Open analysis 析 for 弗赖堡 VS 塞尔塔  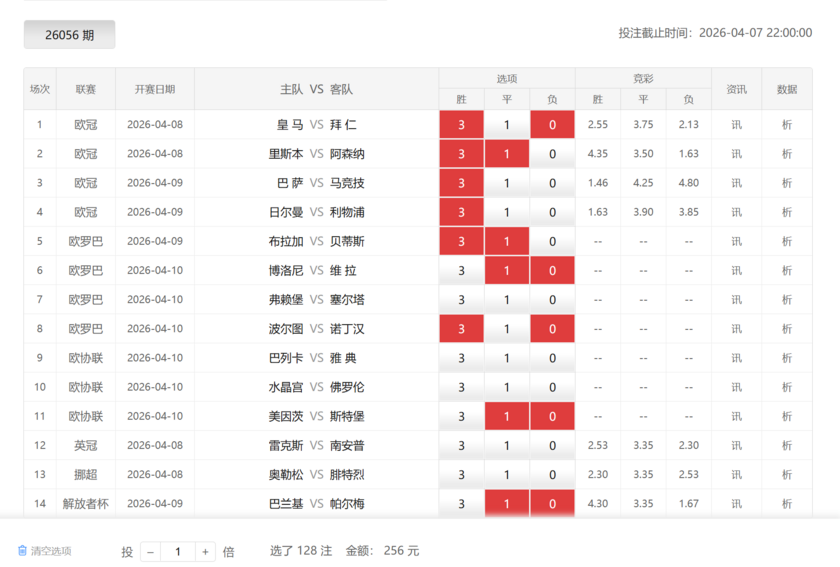[787, 300]
